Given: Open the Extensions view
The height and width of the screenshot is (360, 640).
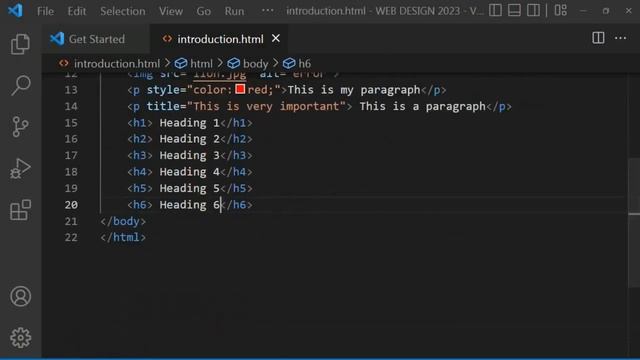Looking at the screenshot, I should click(20, 210).
